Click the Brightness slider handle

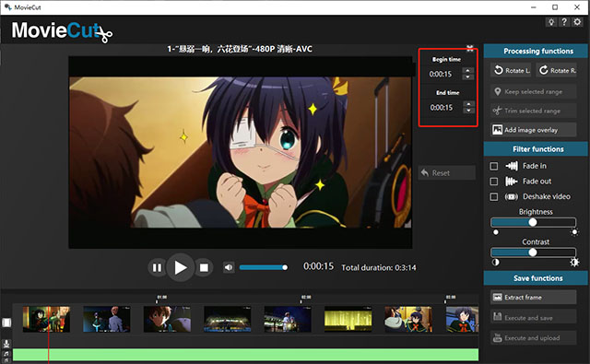(533, 222)
